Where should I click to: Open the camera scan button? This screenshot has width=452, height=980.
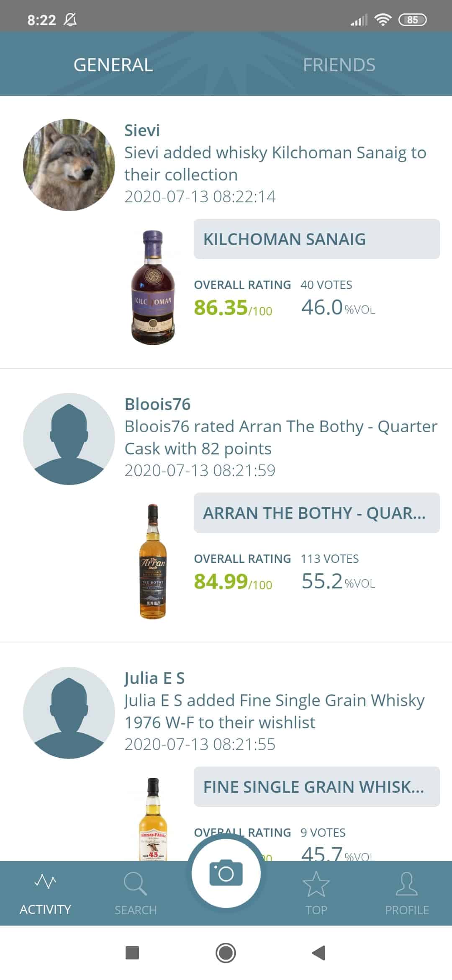pyautogui.click(x=226, y=873)
